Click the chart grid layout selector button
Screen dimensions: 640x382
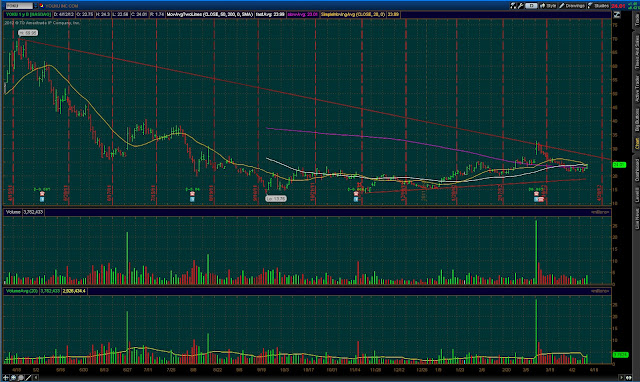tap(531, 6)
